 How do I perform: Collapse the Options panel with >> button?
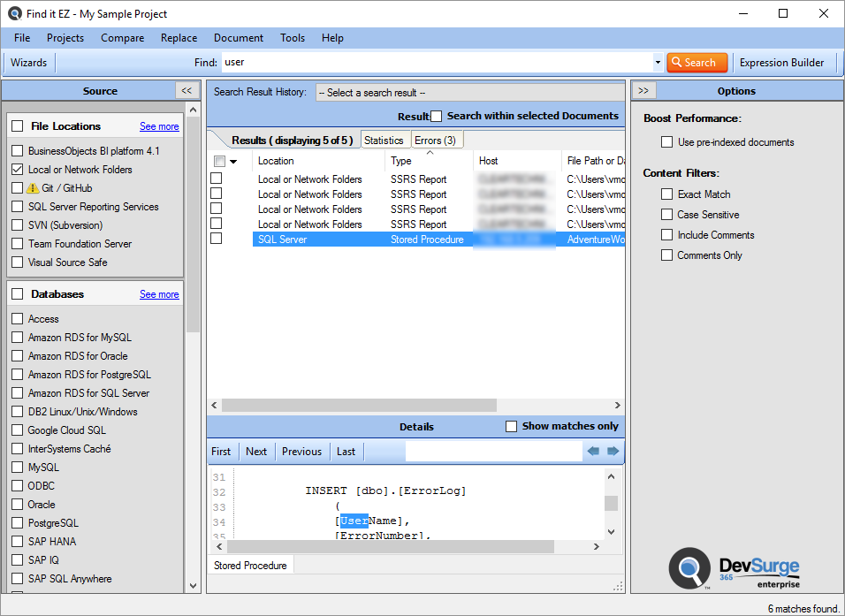click(x=643, y=90)
